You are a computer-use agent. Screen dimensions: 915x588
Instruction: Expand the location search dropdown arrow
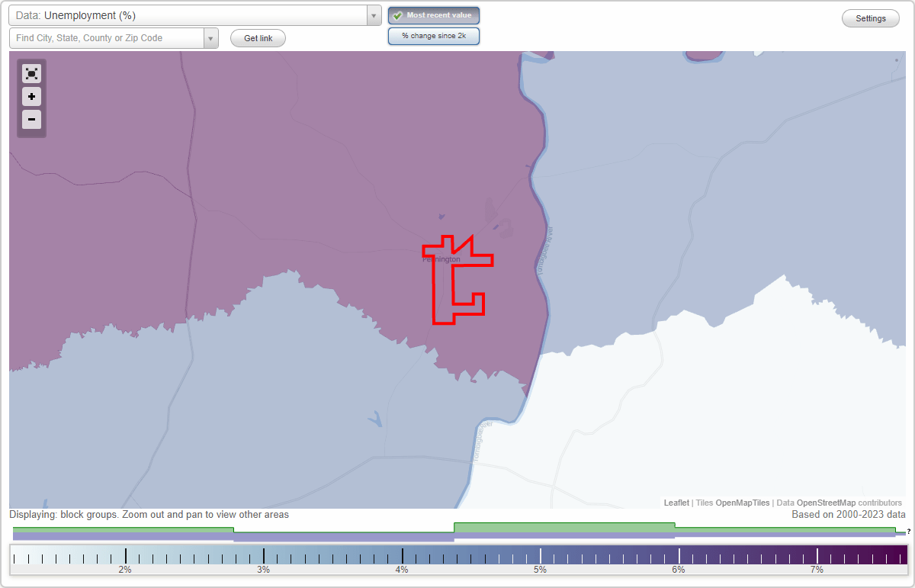(211, 37)
